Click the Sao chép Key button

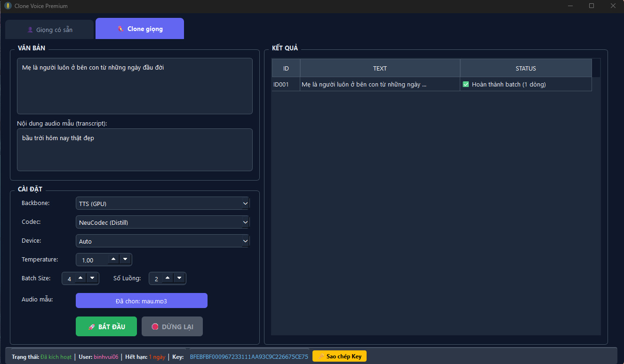click(339, 356)
